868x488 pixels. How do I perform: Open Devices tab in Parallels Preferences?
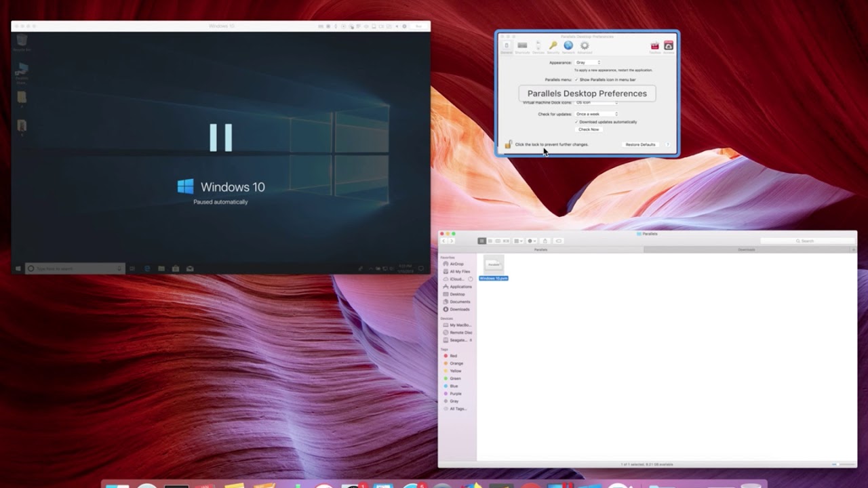[538, 47]
